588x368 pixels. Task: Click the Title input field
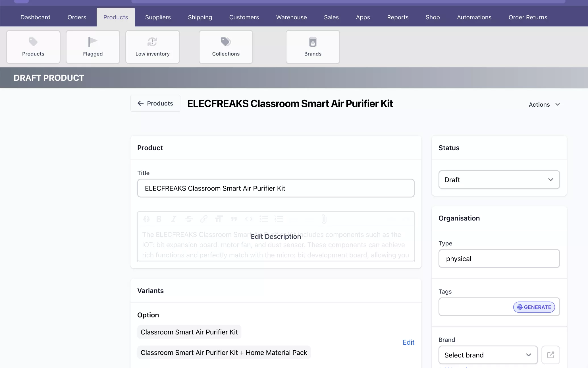coord(276,188)
